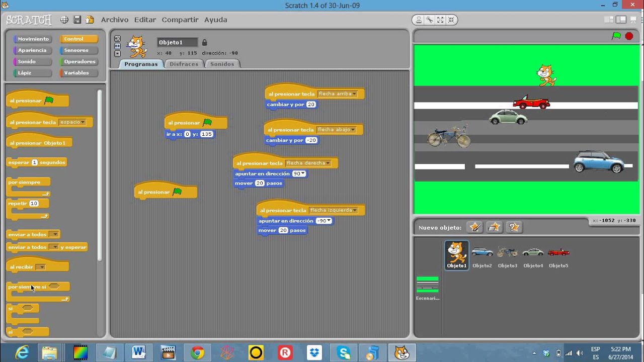
Task: Select the Escenario stage thumbnail
Action: [428, 288]
